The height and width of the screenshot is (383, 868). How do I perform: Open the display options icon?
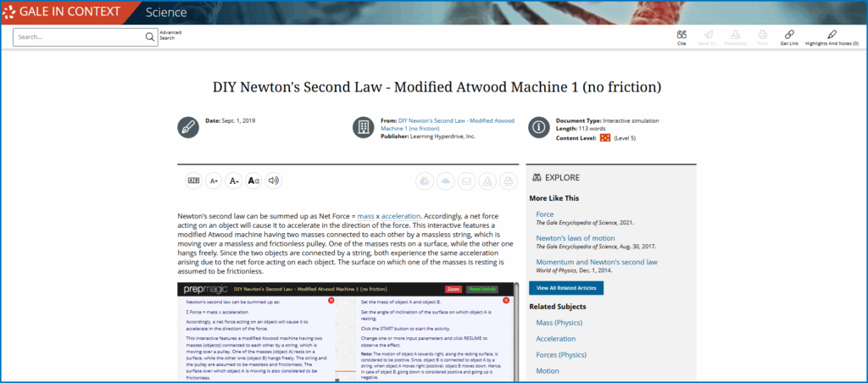tap(253, 180)
